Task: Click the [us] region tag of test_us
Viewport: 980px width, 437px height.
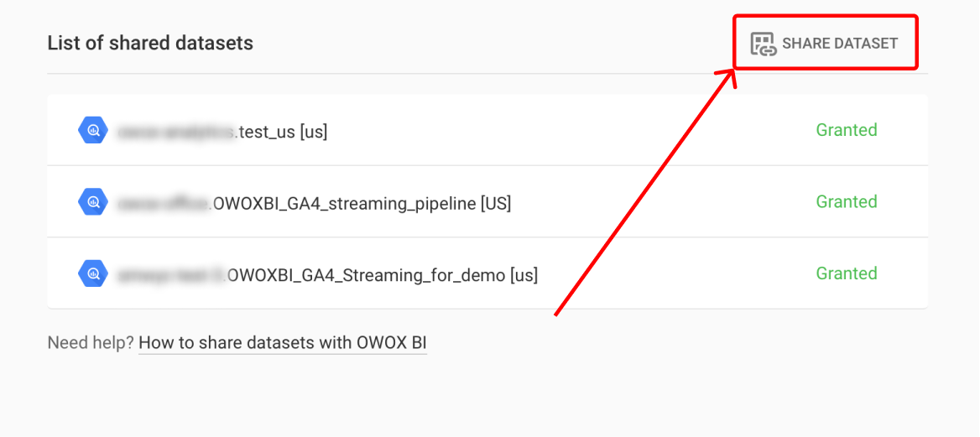Action: [314, 132]
